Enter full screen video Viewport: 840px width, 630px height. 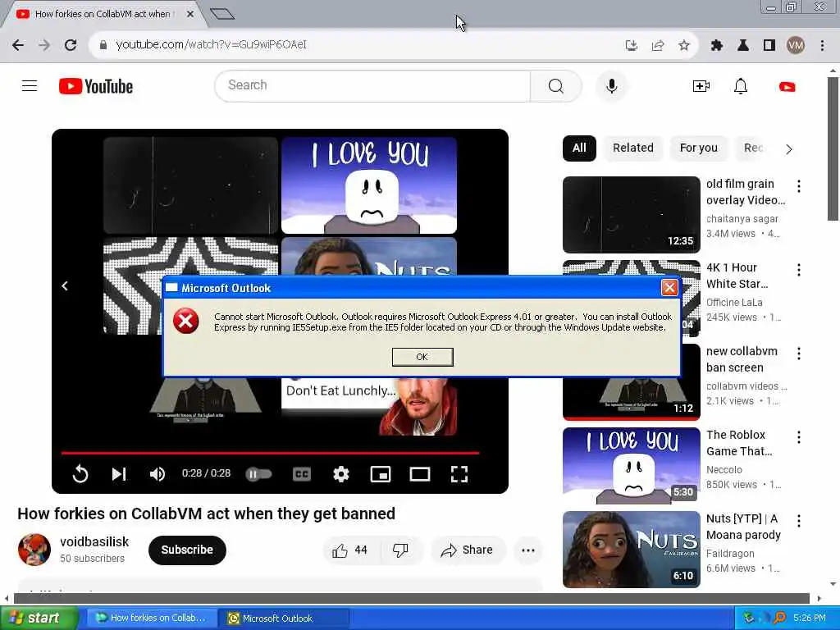click(x=459, y=474)
